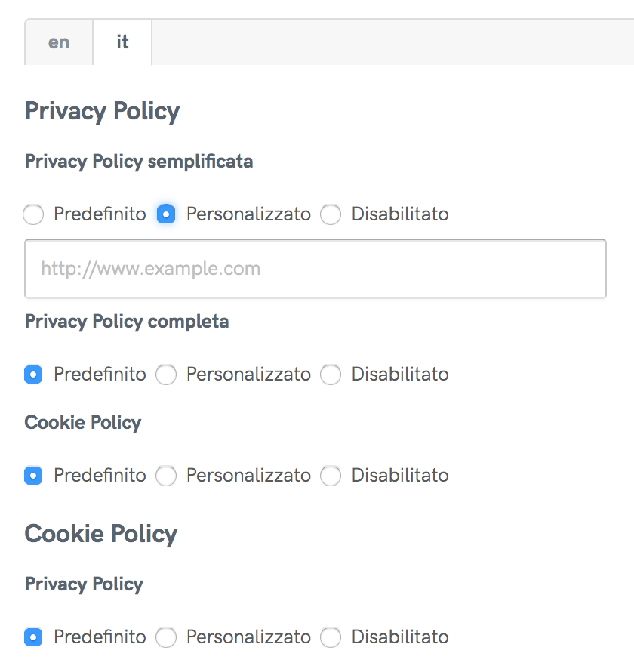Select Personalizzato for Privacy Policy semplificata
Image resolution: width=634 pixels, height=672 pixels.
pyautogui.click(x=166, y=214)
